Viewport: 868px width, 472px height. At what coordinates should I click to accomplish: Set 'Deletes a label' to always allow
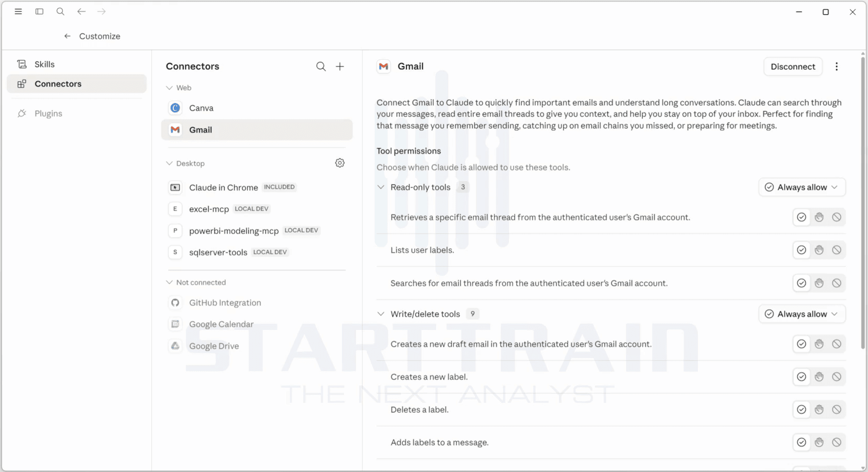802,410
